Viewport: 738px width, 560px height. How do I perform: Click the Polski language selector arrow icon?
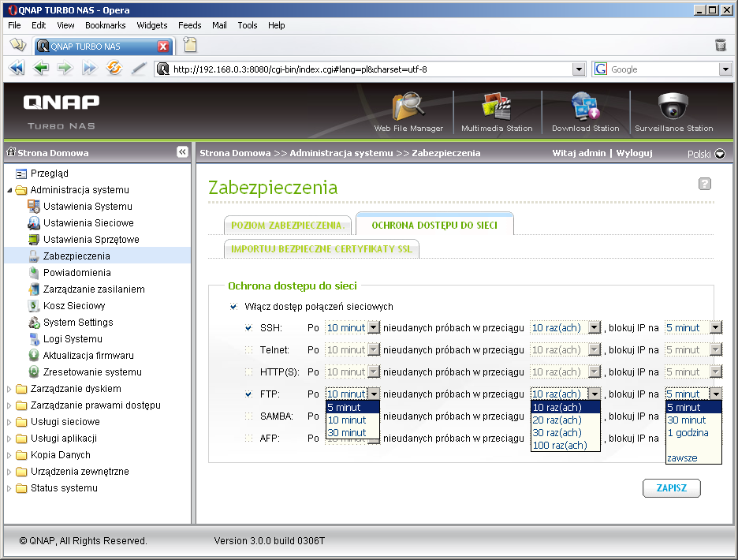coord(720,154)
